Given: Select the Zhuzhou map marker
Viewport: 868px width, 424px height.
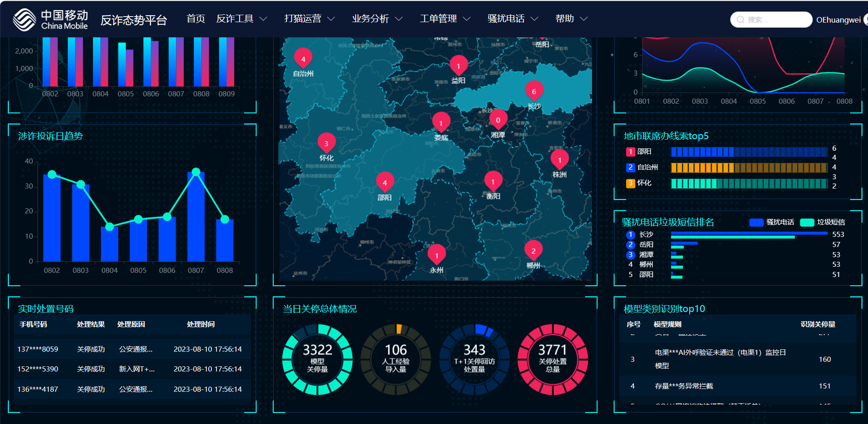Looking at the screenshot, I should point(559,160).
